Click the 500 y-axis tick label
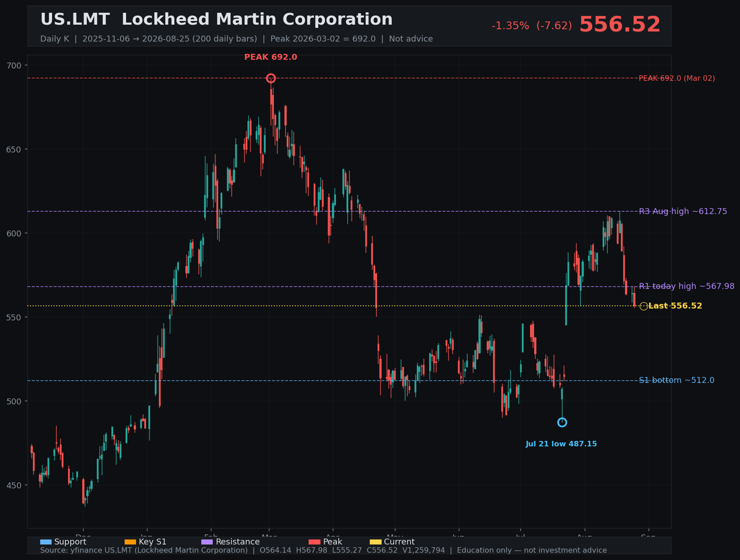Image resolution: width=740 pixels, height=560 pixels. 14,401
